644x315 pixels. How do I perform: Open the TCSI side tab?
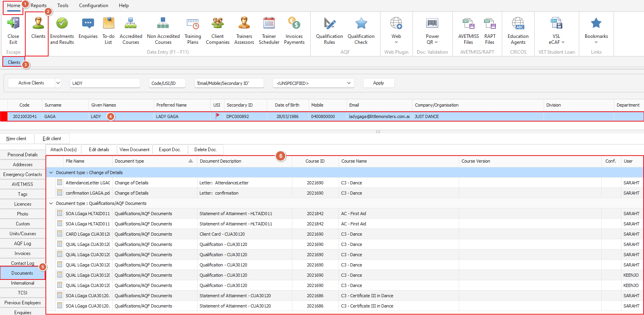pos(23,293)
